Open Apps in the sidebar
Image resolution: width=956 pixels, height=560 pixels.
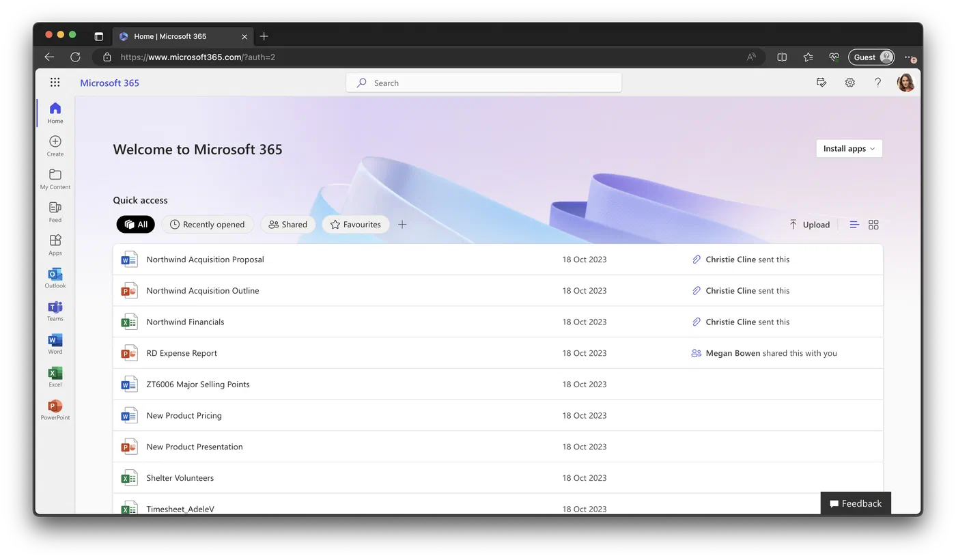point(55,244)
